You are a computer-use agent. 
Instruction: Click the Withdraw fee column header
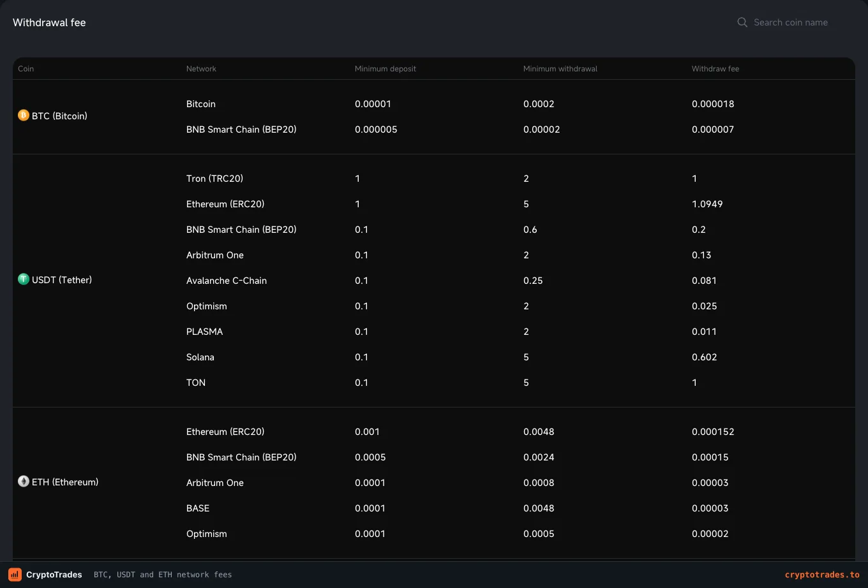point(715,68)
